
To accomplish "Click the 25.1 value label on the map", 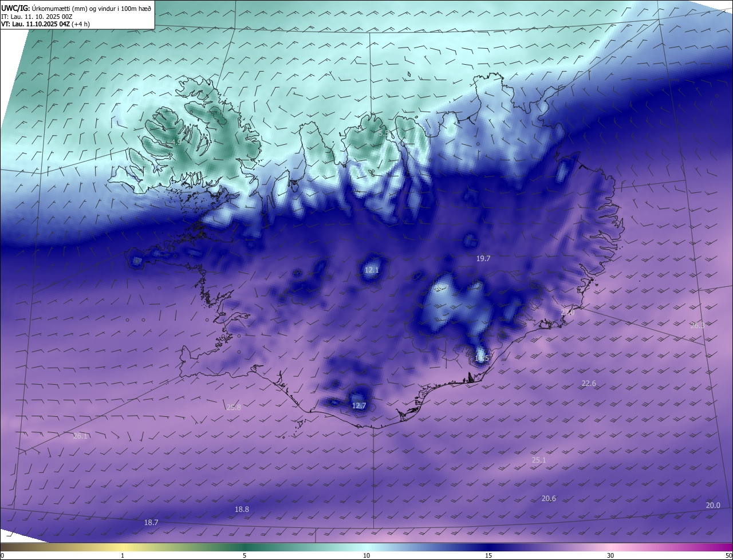I will (539, 460).
